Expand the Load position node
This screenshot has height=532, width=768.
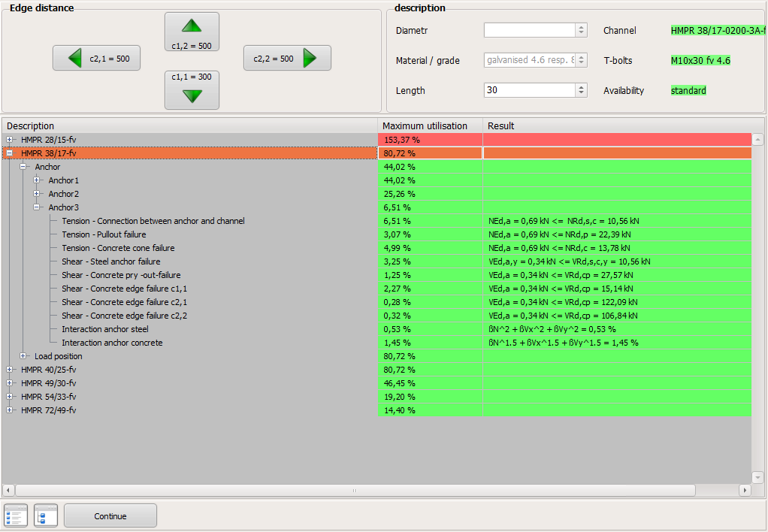tap(23, 356)
